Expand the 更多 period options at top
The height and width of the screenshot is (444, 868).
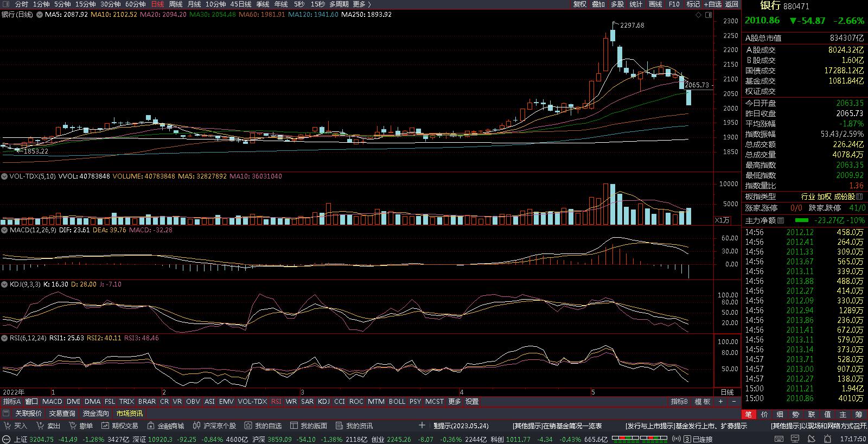click(x=361, y=4)
